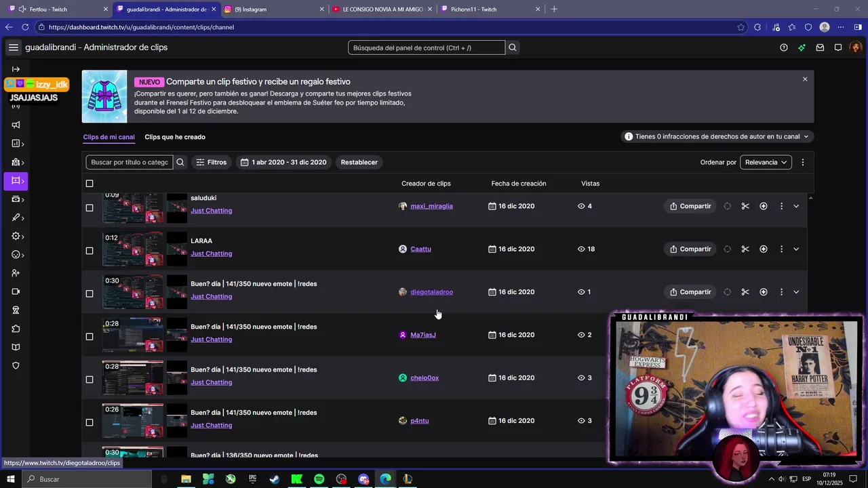The width and height of the screenshot is (868, 488).
Task: Click the magnifier next to clip title search
Action: point(180,162)
